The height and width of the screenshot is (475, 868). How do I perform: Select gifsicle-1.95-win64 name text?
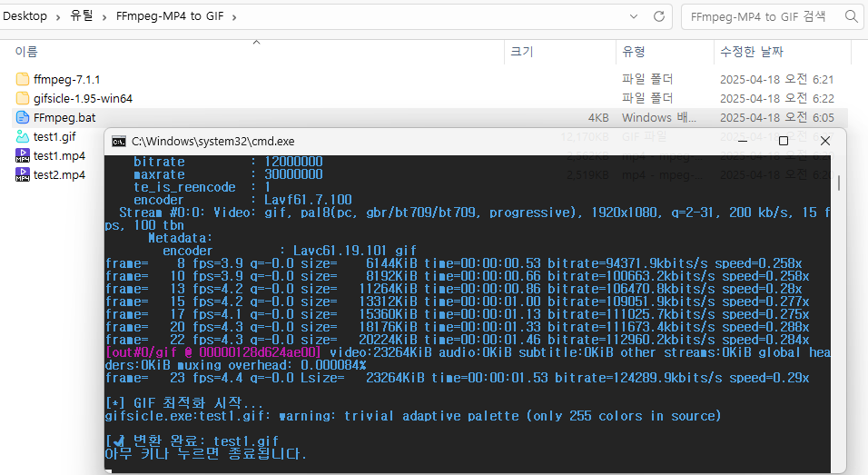pyautogui.click(x=83, y=99)
